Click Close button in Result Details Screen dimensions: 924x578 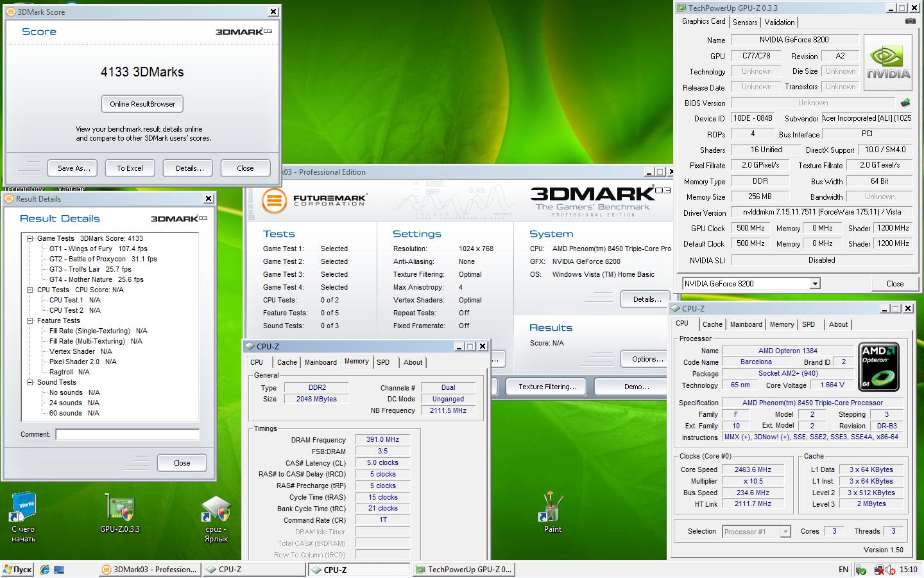[182, 463]
